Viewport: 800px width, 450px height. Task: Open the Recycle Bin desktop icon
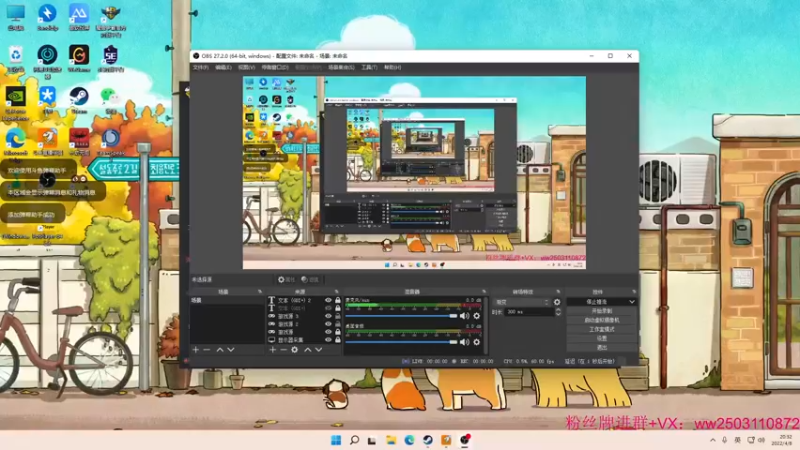[x=15, y=58]
